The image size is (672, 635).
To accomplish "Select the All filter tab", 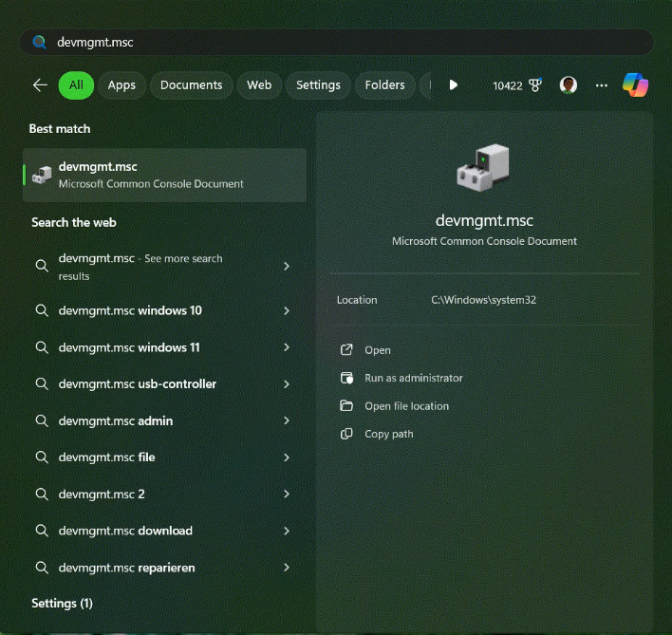I will coord(76,84).
